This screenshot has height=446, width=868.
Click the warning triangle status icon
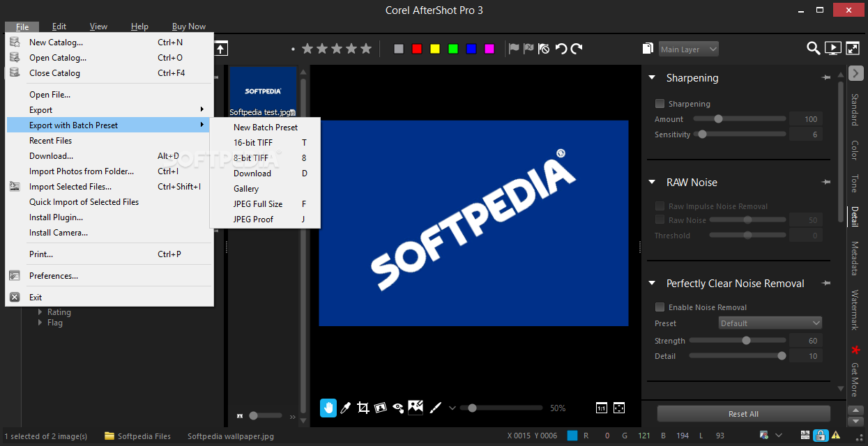835,436
